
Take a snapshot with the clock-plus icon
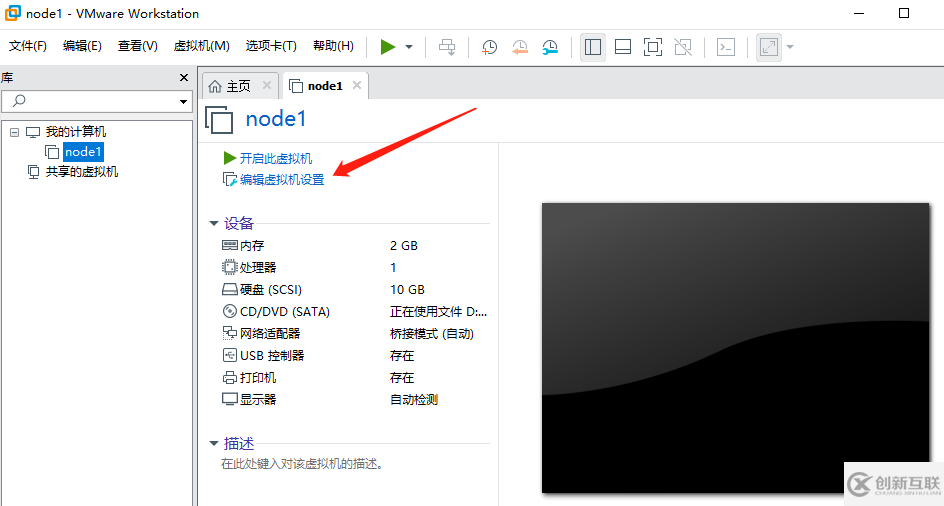tap(489, 47)
